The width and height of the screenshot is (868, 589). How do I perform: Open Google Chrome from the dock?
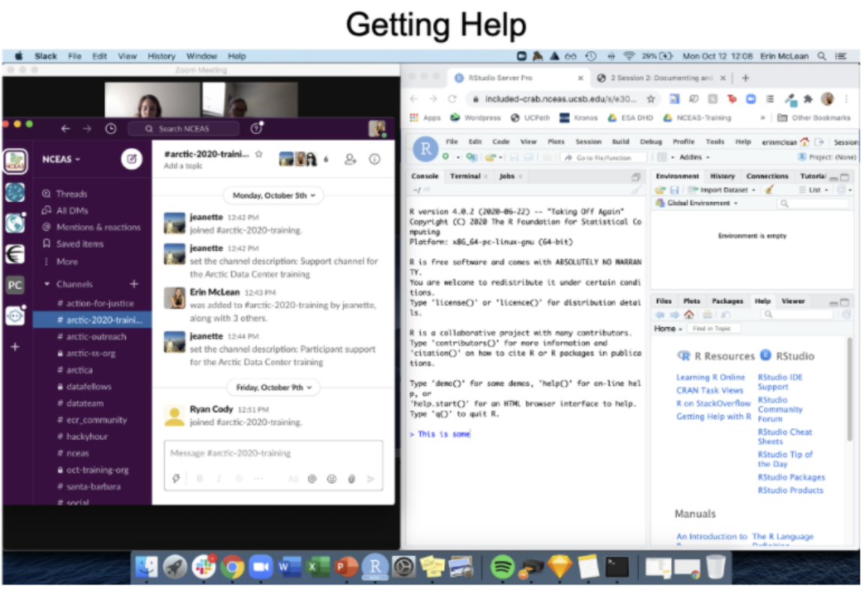pyautogui.click(x=232, y=567)
